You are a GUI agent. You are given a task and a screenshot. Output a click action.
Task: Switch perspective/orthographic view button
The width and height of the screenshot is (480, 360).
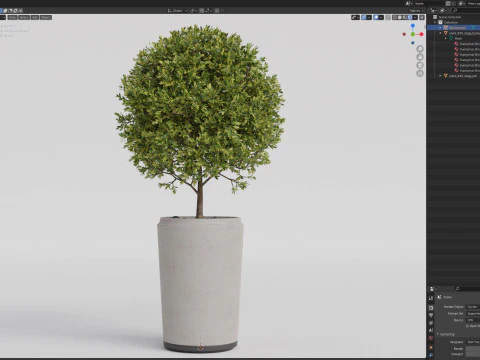point(420,73)
